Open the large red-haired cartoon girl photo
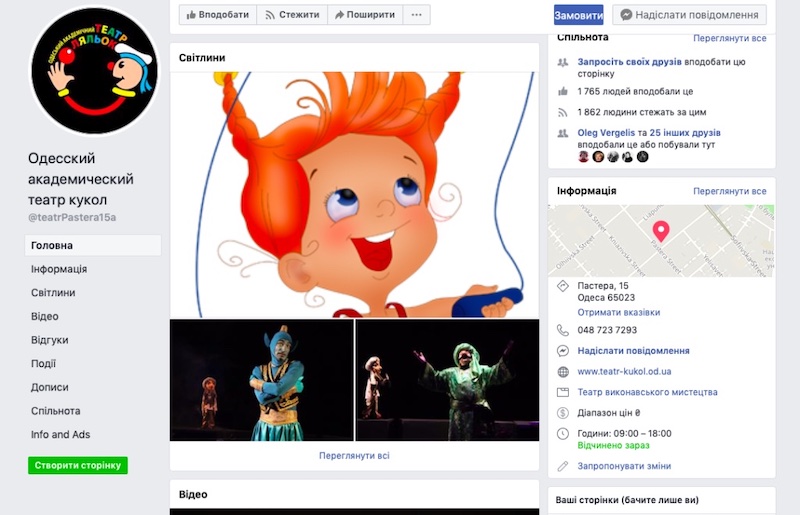800x515 pixels. (x=354, y=194)
